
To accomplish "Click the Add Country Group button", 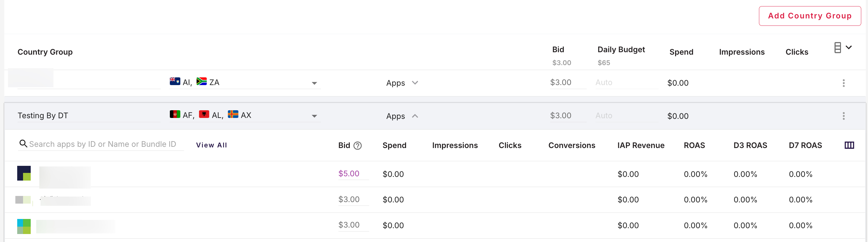I will 809,16.
